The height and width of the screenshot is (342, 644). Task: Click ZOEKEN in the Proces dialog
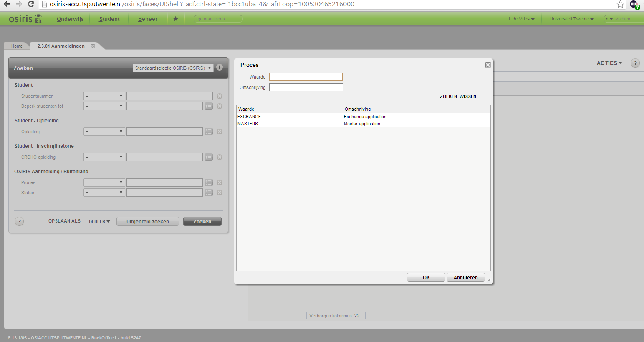[x=448, y=96]
